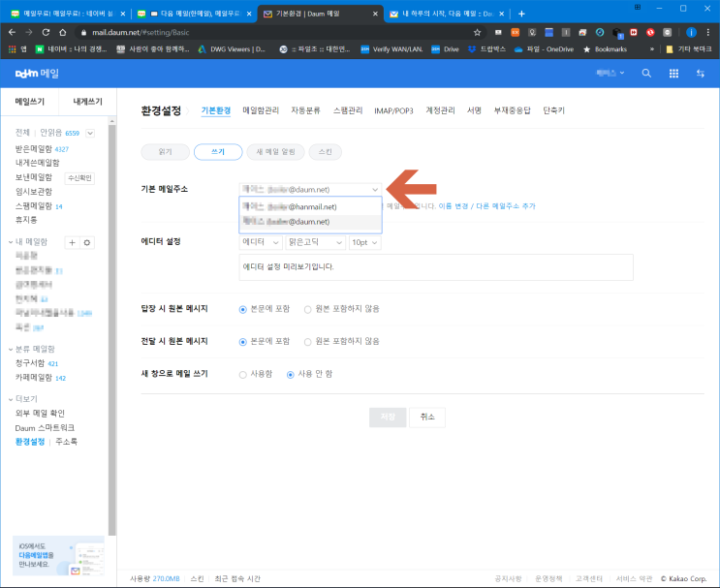This screenshot has width=720, height=588.
Task: Select the 읽기 sub-tab pill
Action: click(x=166, y=152)
